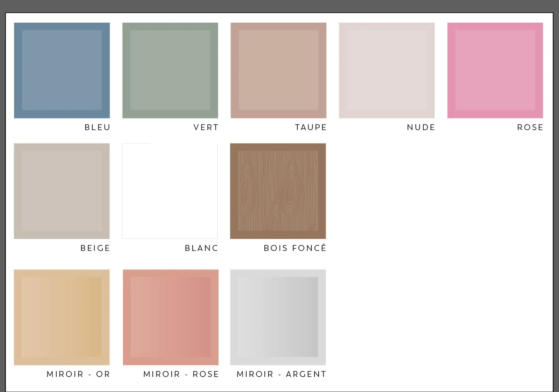Click the silver MIROIR - ARGENT swatch
The height and width of the screenshot is (392, 559).
tap(278, 317)
